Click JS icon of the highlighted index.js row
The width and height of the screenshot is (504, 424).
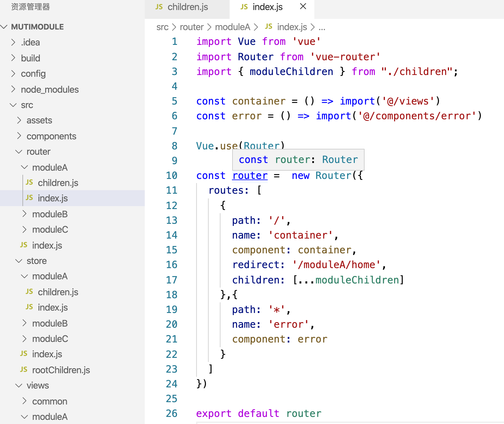[x=29, y=198]
